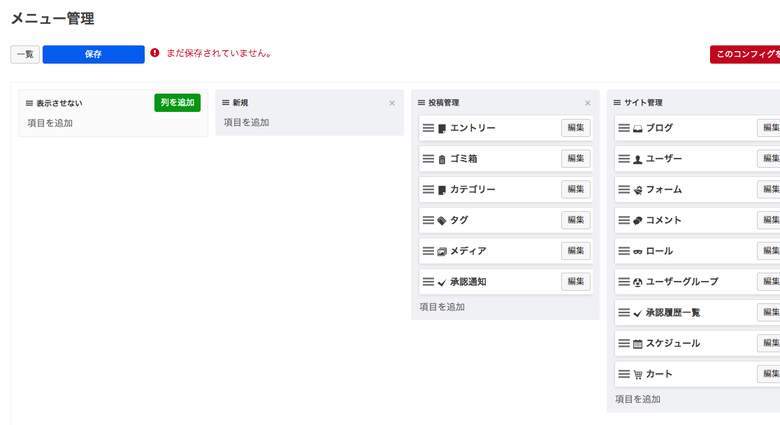Click the tag icon next to タグ
This screenshot has height=425, width=780.
[442, 221]
